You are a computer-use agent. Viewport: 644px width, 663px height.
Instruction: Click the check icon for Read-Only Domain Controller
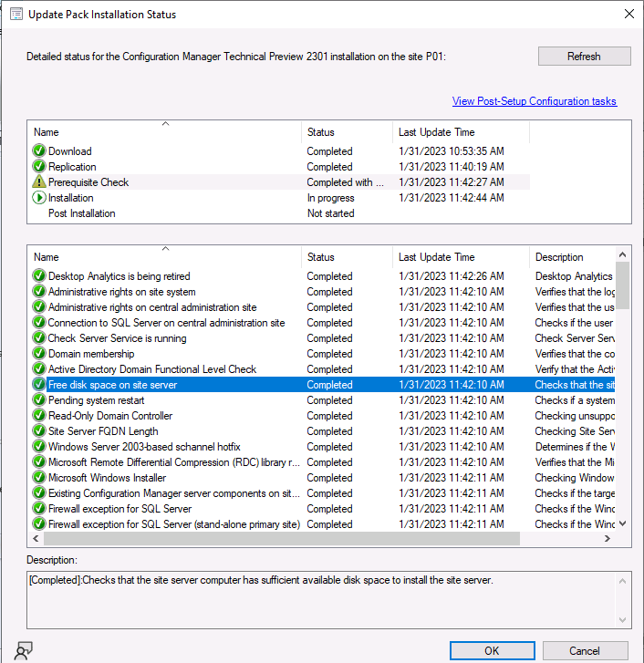tap(39, 416)
